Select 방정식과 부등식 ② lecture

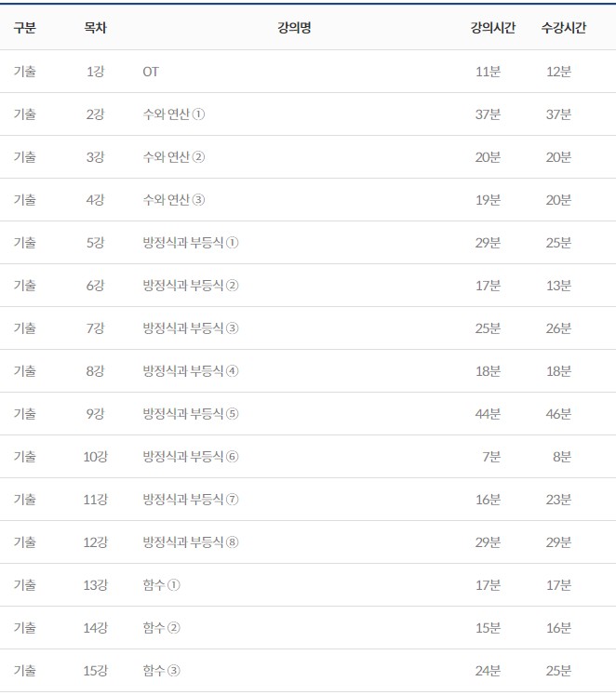[191, 286]
